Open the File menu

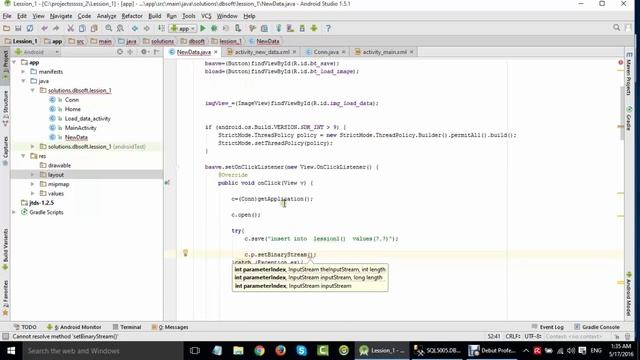[x=7, y=16]
